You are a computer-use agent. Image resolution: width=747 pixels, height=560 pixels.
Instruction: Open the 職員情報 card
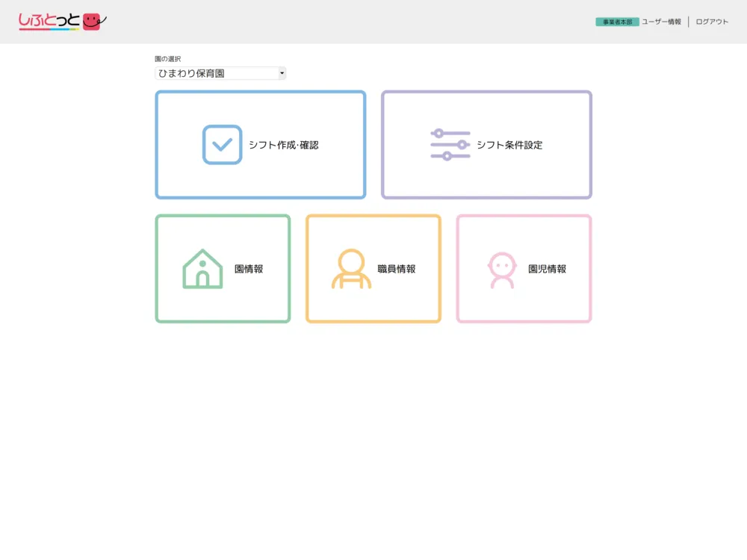click(373, 269)
